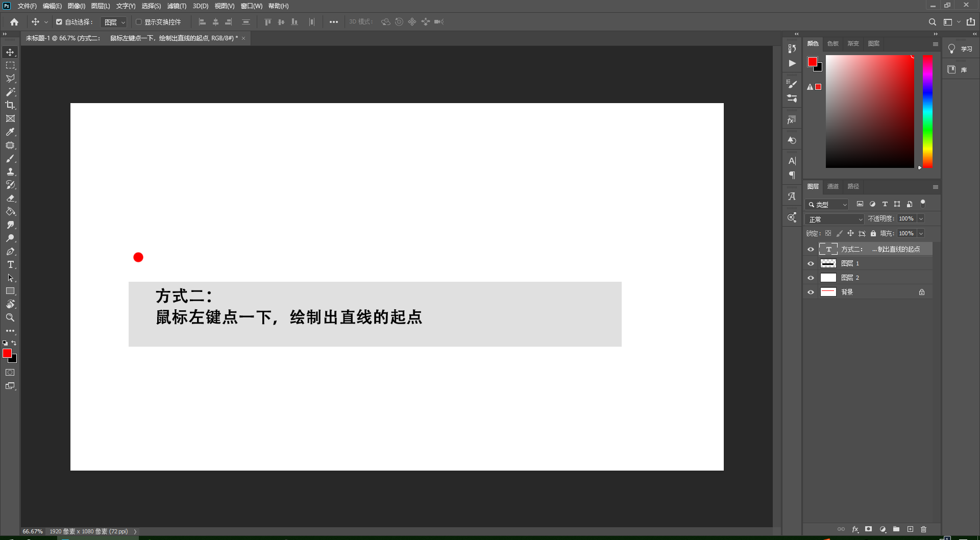Click the more options ellipsis in options bar
980x540 pixels.
333,22
